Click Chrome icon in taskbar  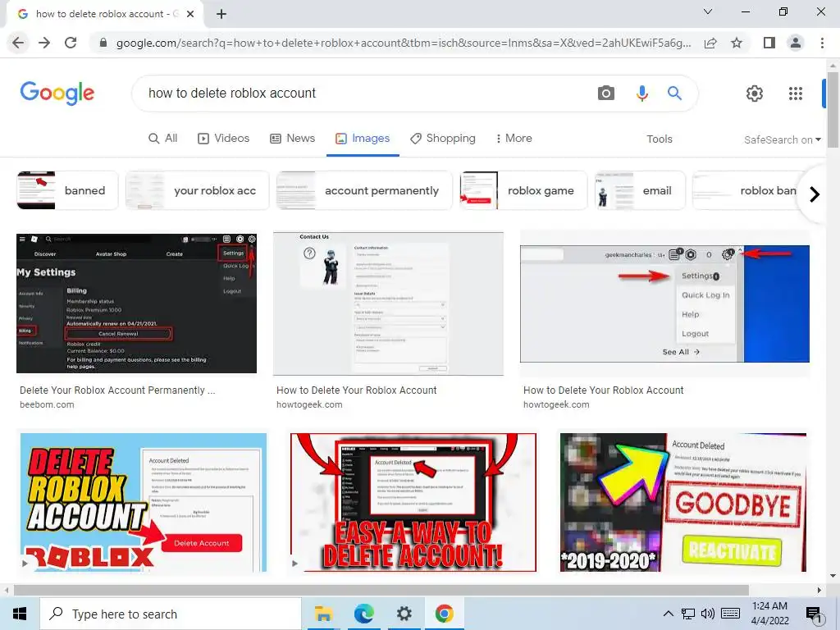click(x=444, y=614)
